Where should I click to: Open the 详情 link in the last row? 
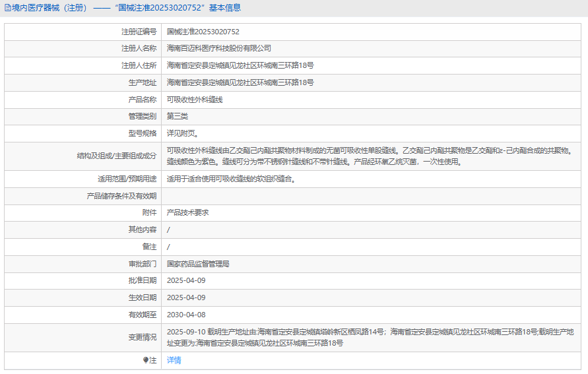pyautogui.click(x=174, y=360)
